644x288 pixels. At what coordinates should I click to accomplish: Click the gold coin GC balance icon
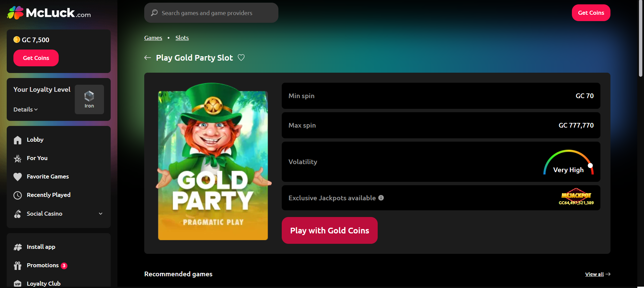[17, 40]
